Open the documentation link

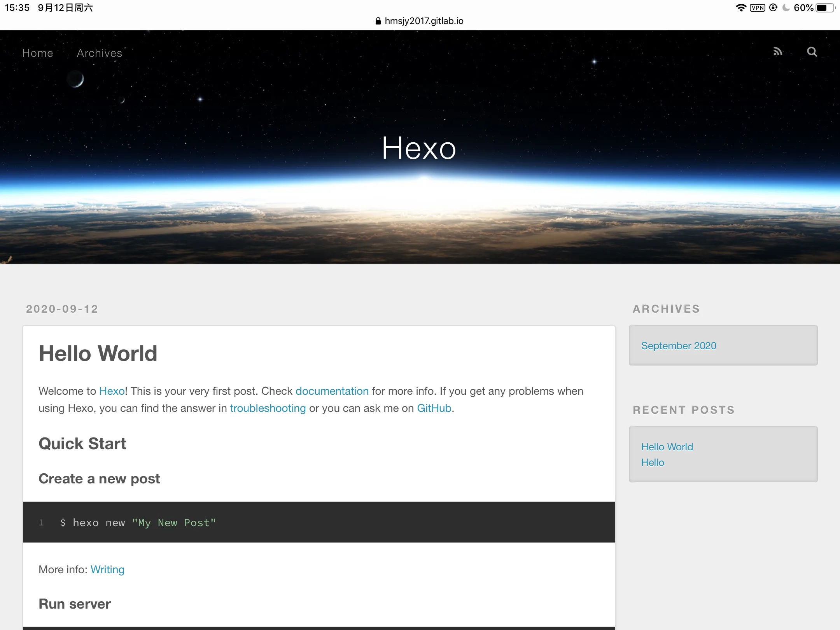click(x=332, y=391)
